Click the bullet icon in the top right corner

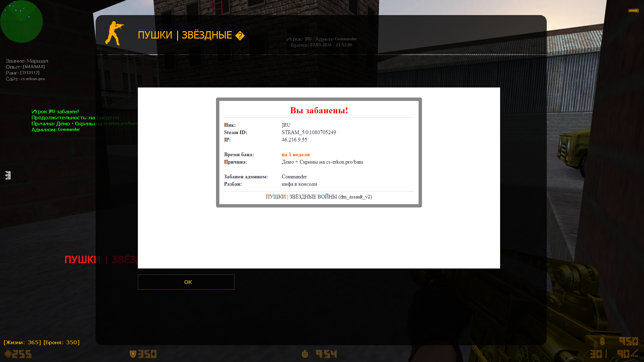click(633, 11)
